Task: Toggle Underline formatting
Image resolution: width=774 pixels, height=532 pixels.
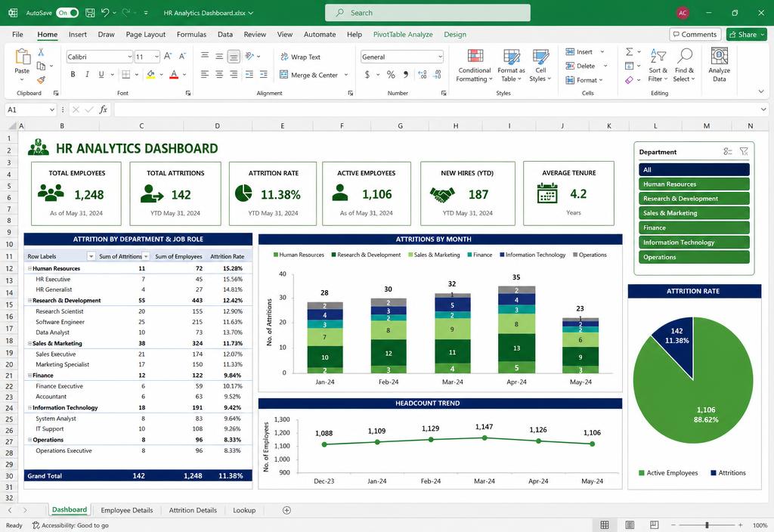Action: (101, 75)
